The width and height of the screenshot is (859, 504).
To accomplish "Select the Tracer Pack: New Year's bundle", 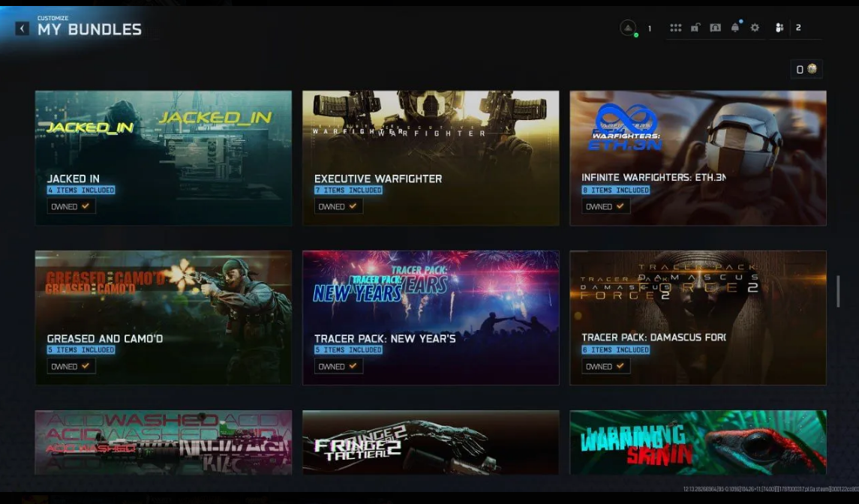I will (x=431, y=318).
